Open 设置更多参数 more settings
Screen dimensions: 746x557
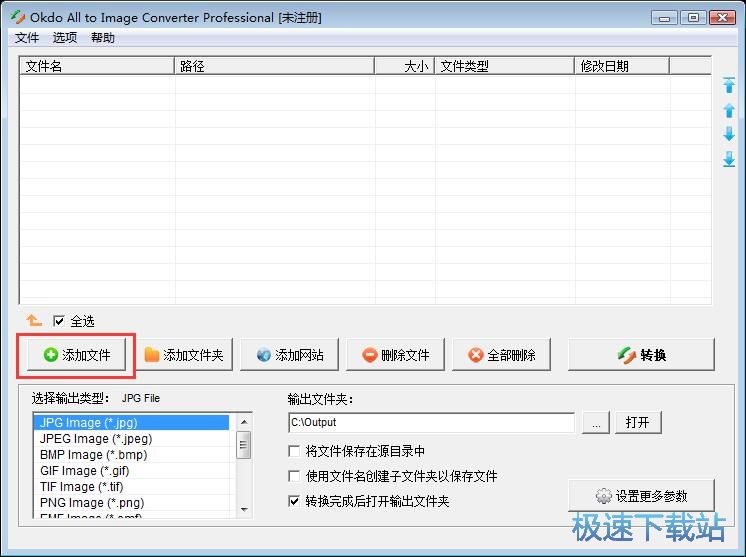tap(641, 496)
